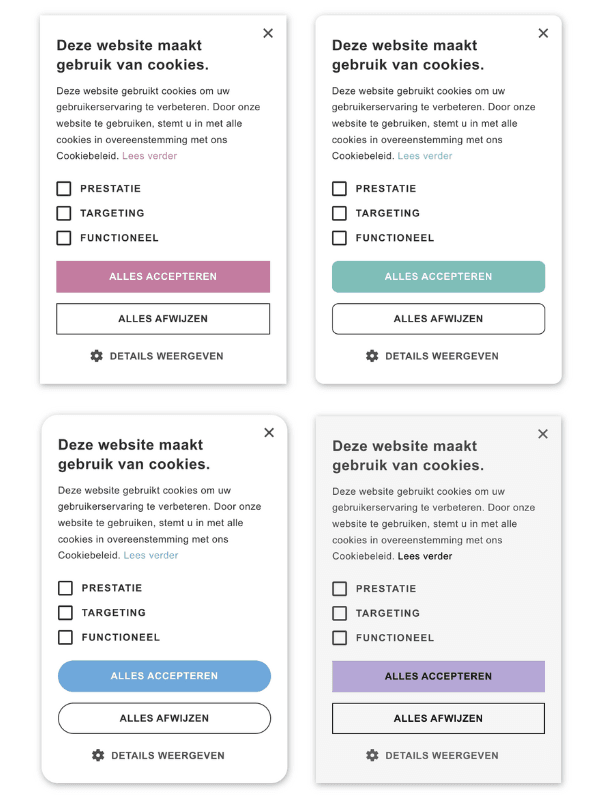The image size is (600, 800).
Task: Close the cookie dialog with pink accept button
Action: (x=268, y=33)
